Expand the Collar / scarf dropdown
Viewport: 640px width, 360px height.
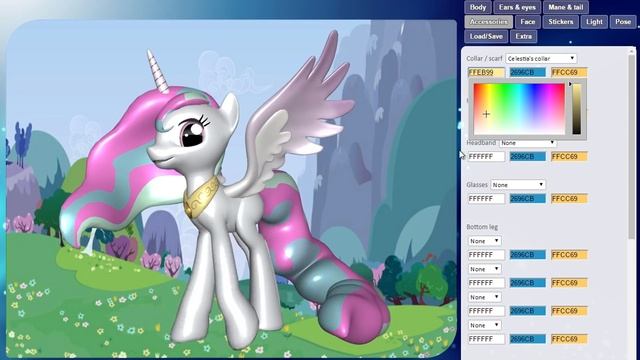point(541,58)
